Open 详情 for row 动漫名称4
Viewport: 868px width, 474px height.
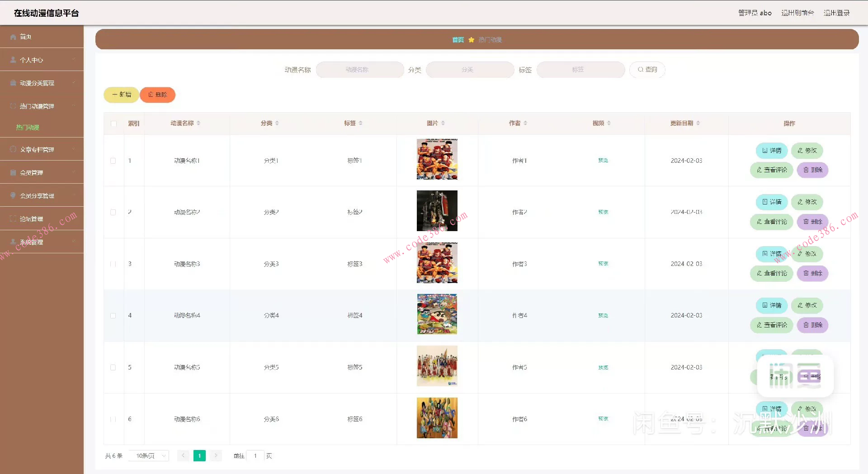pos(772,305)
